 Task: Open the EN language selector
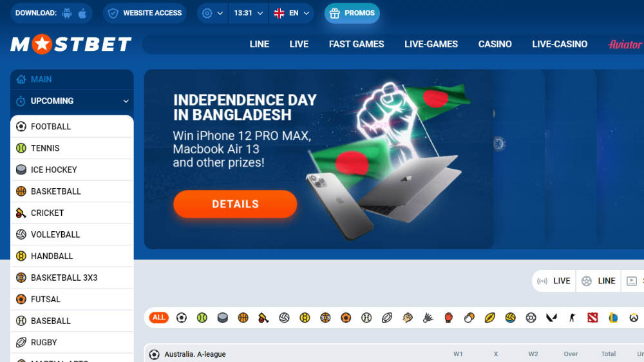point(291,13)
